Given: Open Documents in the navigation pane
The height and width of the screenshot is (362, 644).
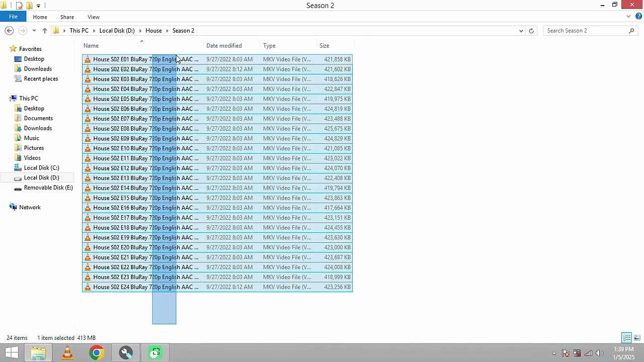Looking at the screenshot, I should pyautogui.click(x=38, y=118).
